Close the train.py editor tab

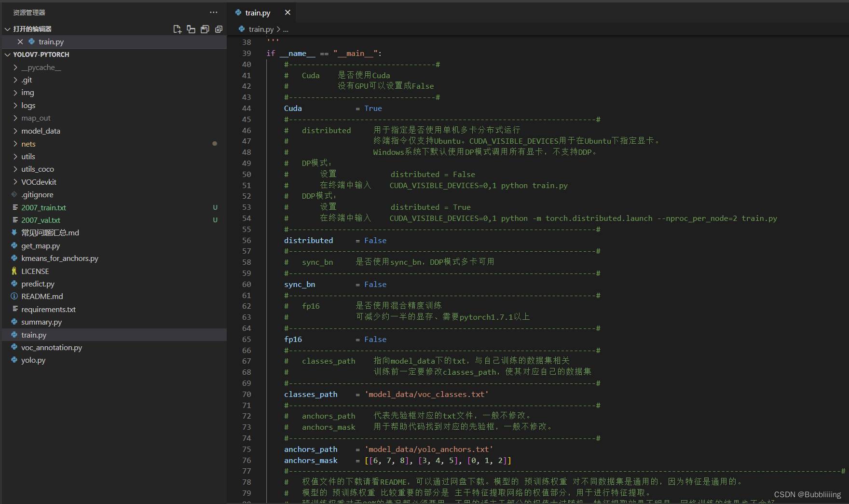pyautogui.click(x=288, y=13)
